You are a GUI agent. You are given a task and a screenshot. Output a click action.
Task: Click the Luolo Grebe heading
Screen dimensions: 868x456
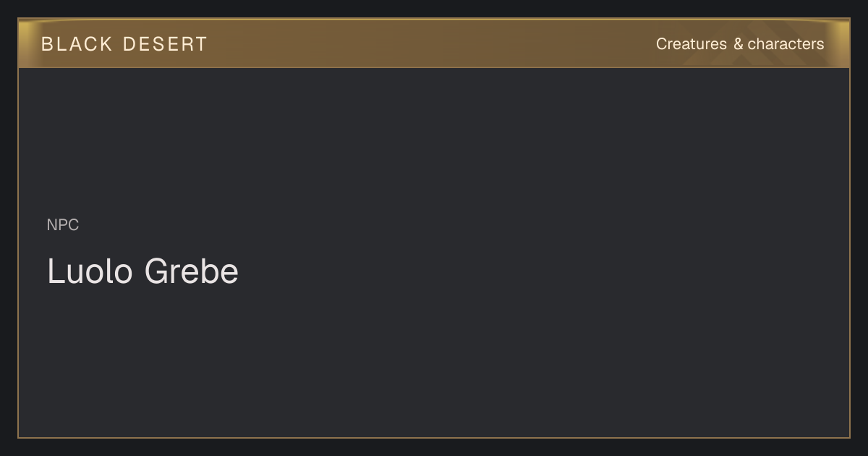coord(142,271)
